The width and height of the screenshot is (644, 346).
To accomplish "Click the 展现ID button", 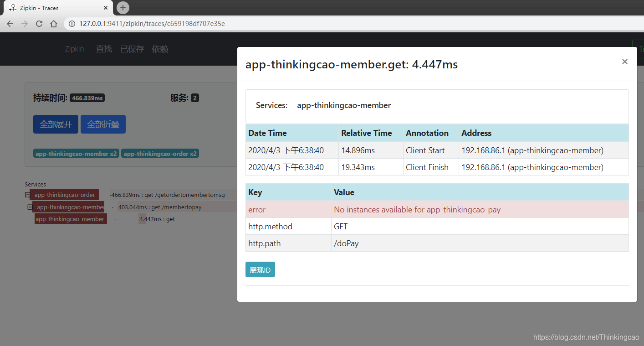I will click(x=260, y=269).
